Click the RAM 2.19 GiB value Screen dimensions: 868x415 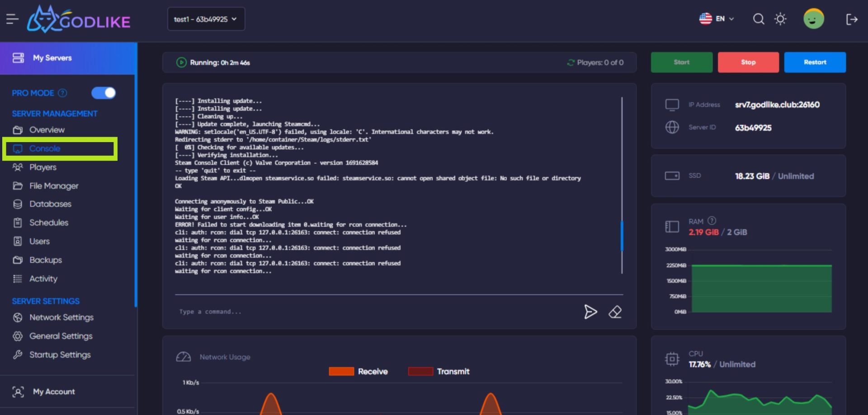703,232
